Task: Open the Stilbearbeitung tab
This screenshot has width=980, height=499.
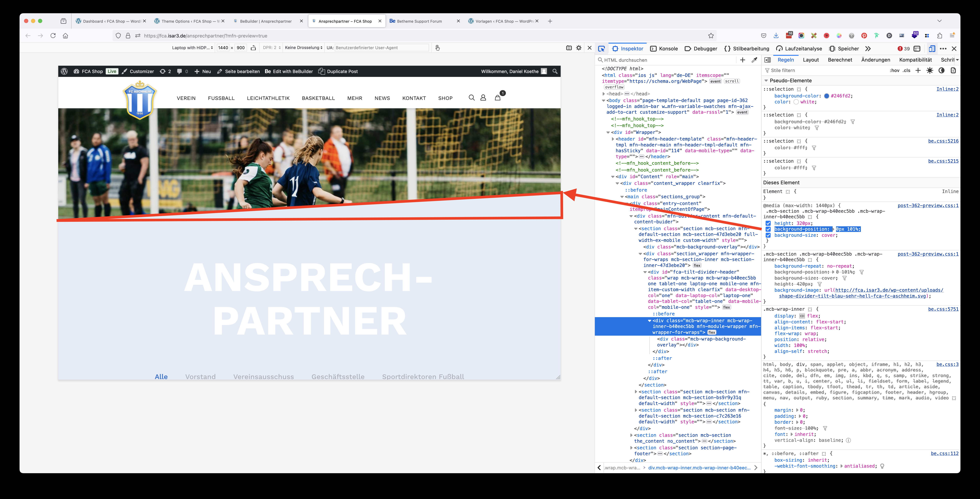Action: [x=746, y=49]
